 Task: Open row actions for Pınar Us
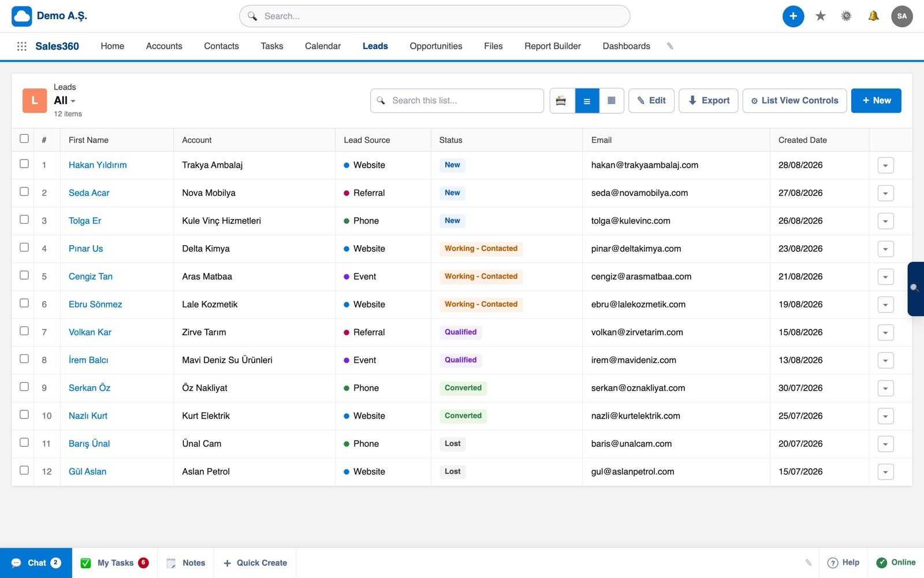point(885,249)
